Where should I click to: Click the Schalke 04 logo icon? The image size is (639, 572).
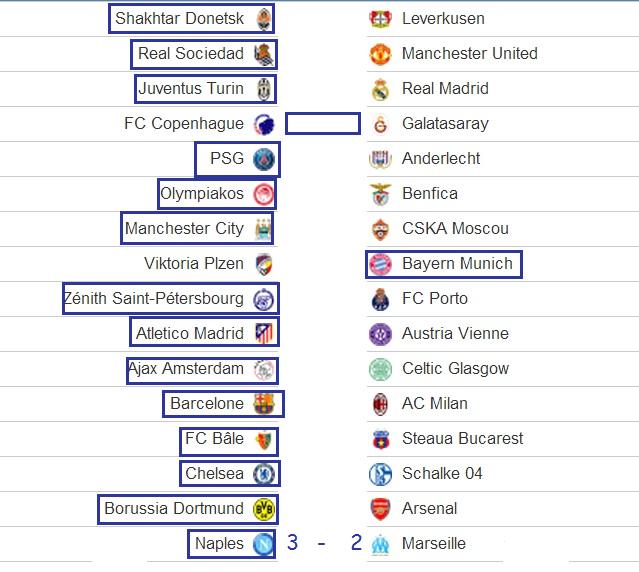pos(380,474)
